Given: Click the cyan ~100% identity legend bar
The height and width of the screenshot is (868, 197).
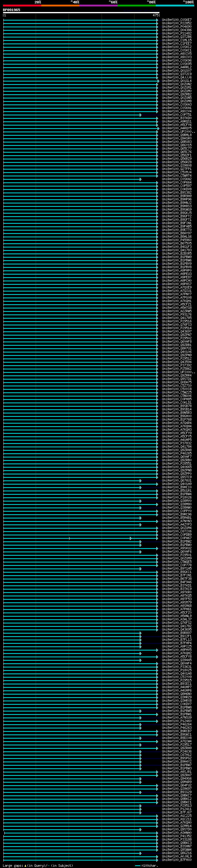Looking at the screenshot, I should point(175,6).
